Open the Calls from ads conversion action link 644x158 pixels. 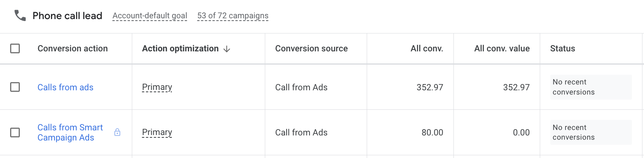(x=65, y=87)
